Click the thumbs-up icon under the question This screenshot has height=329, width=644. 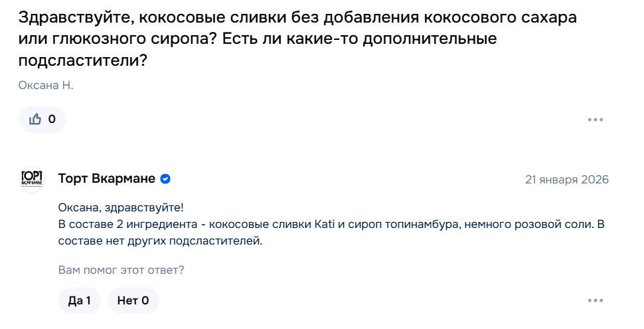[x=35, y=120]
